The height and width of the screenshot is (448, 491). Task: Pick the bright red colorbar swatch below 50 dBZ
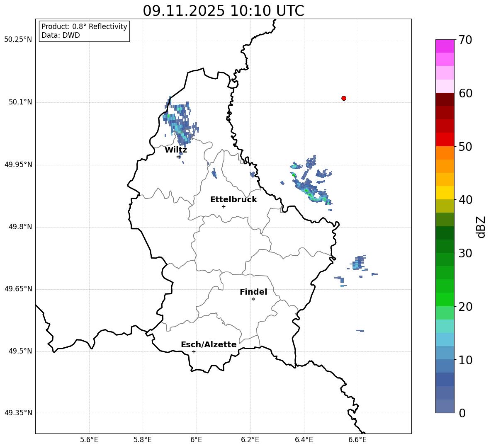pyautogui.click(x=445, y=140)
